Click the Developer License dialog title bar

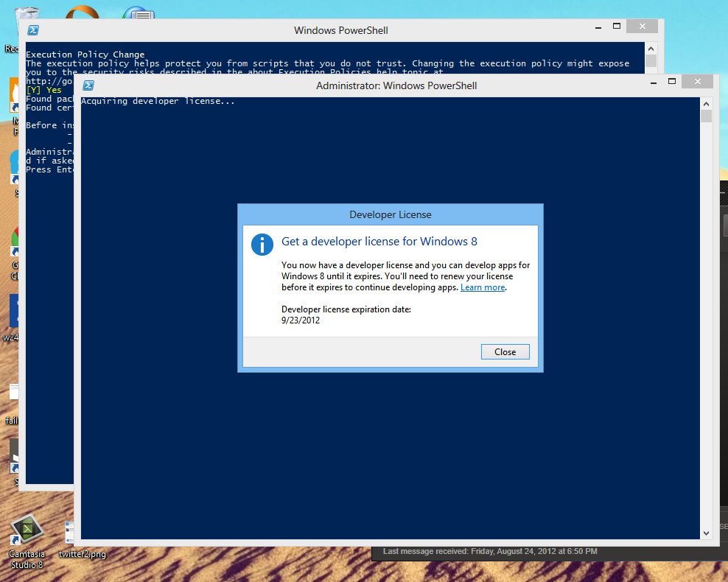390,214
